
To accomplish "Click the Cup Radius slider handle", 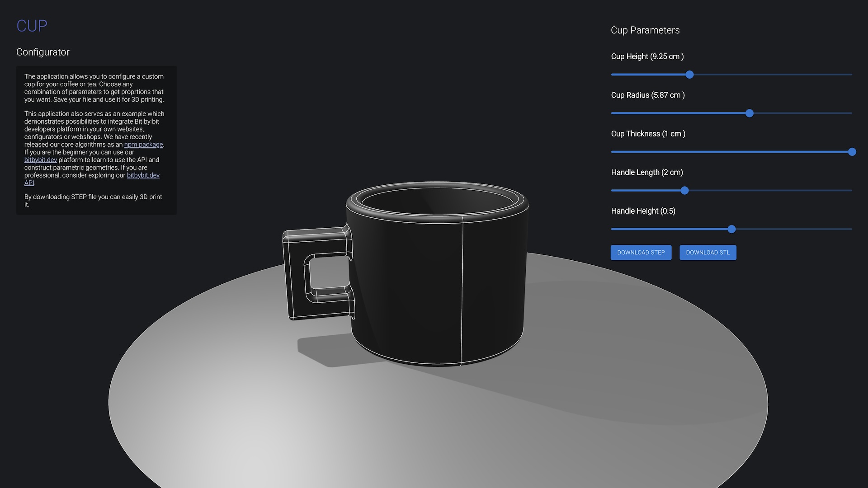I will pyautogui.click(x=750, y=113).
